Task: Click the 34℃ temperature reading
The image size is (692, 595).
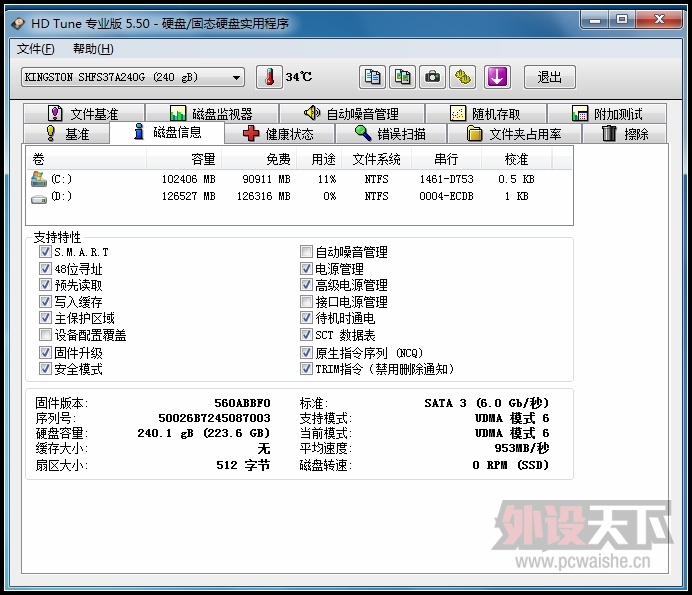Action: (299, 77)
